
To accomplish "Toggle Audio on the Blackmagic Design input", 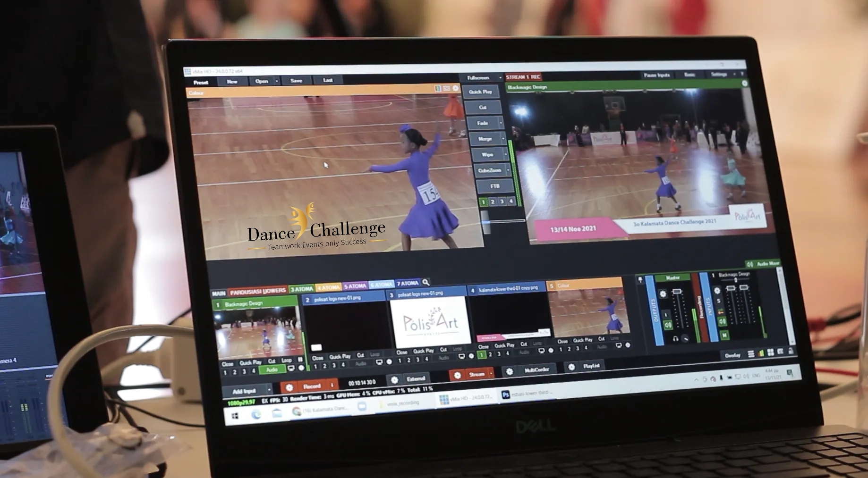I will (272, 370).
